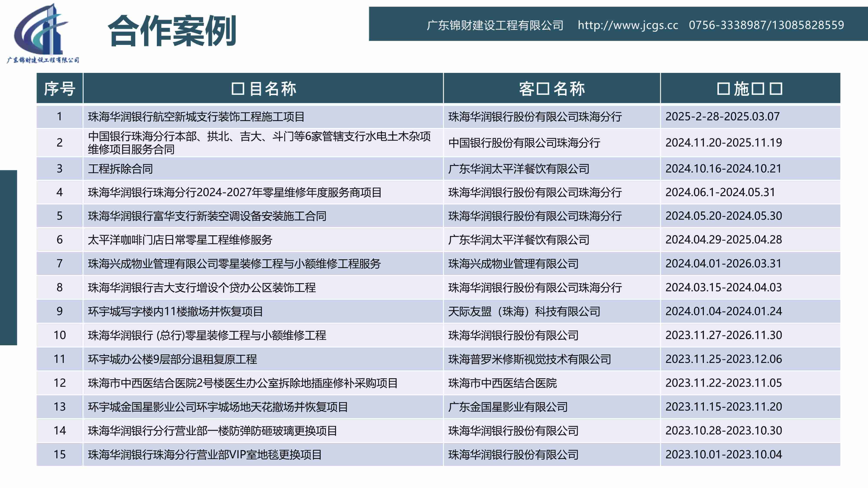The image size is (868, 488).
Task: Select 珠海兴成物业管理有限公司零星装修工程 project cell
Action: 263,263
